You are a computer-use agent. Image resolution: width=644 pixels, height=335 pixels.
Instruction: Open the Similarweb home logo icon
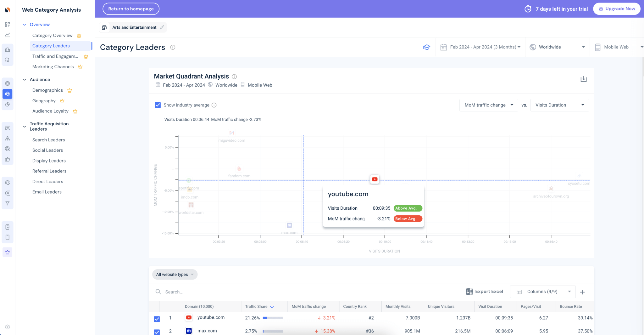tap(8, 10)
